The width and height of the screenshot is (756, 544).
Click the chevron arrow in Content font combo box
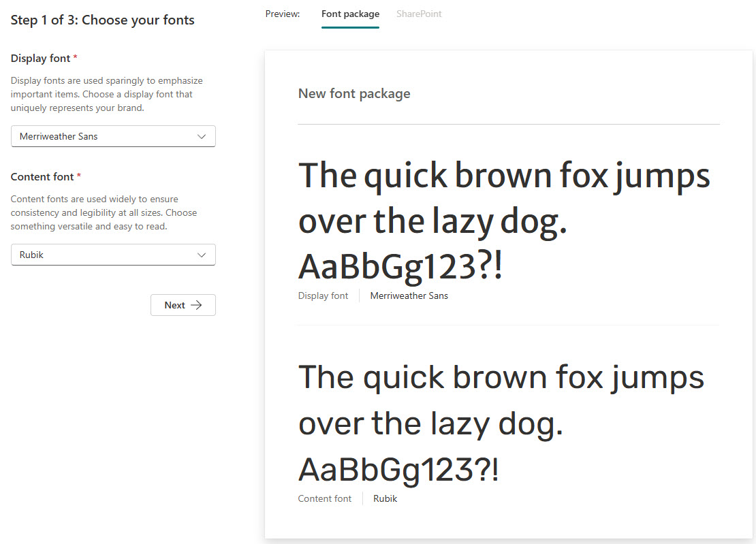(202, 255)
